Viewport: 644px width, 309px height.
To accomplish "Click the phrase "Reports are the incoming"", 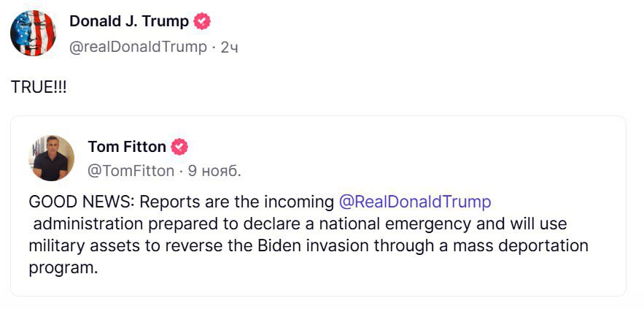I will pos(236,201).
